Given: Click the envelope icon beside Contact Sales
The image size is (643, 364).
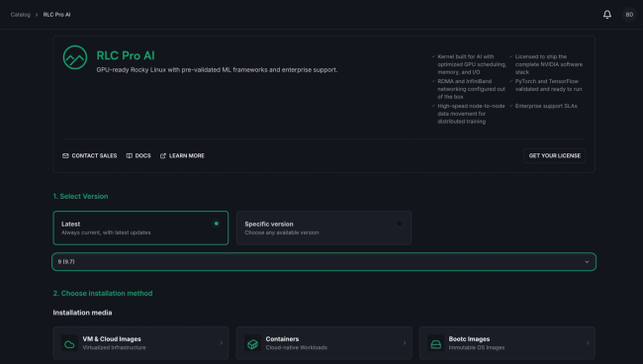Looking at the screenshot, I should 65,155.
